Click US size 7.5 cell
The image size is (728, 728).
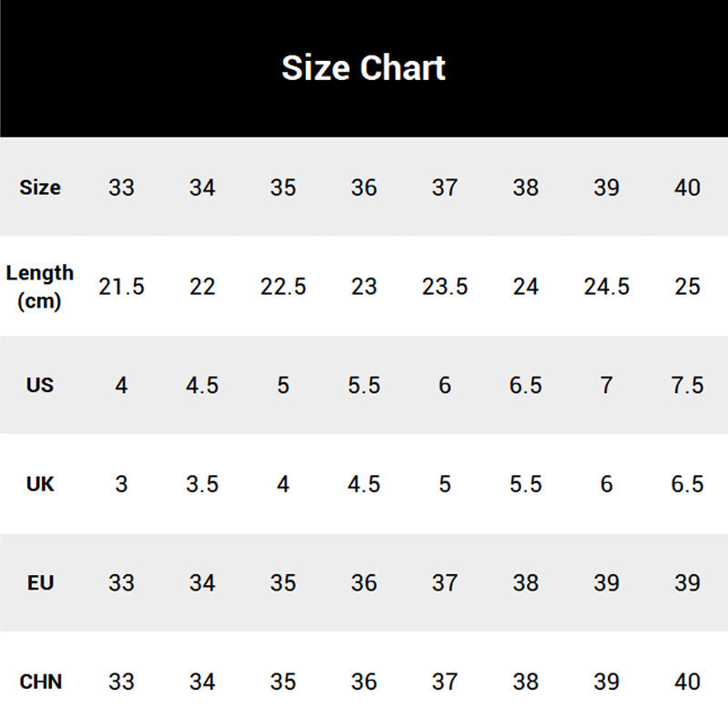click(688, 385)
